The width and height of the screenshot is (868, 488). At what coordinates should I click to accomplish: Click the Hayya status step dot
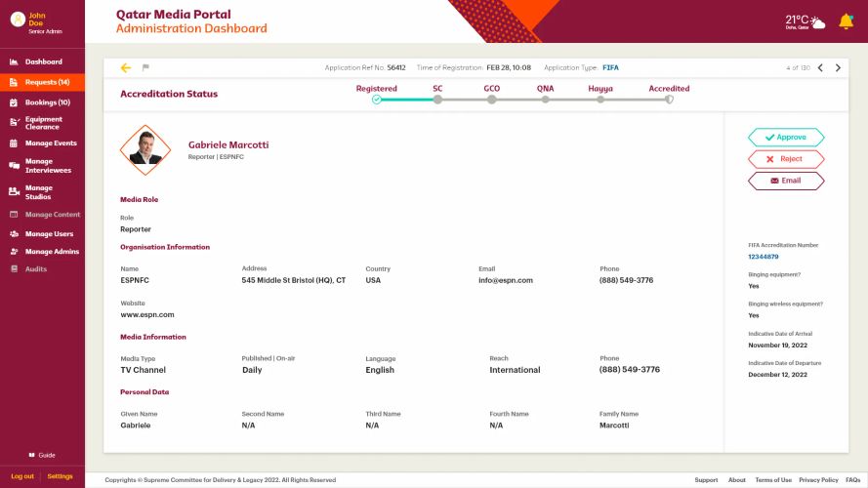tap(600, 100)
